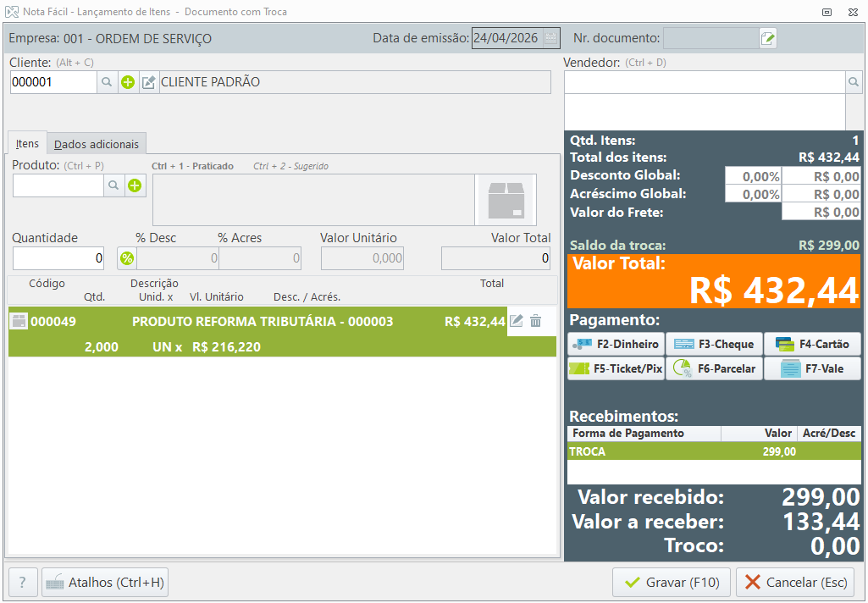Add a new client with green plus
This screenshot has height=603, width=868.
128,82
